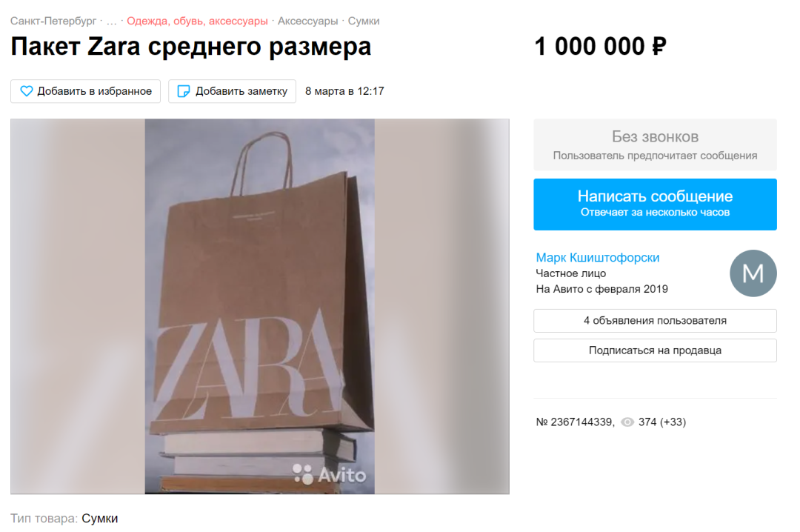The height and width of the screenshot is (532, 800).
Task: Click the ruble currency symbol in the price
Action: 659,47
